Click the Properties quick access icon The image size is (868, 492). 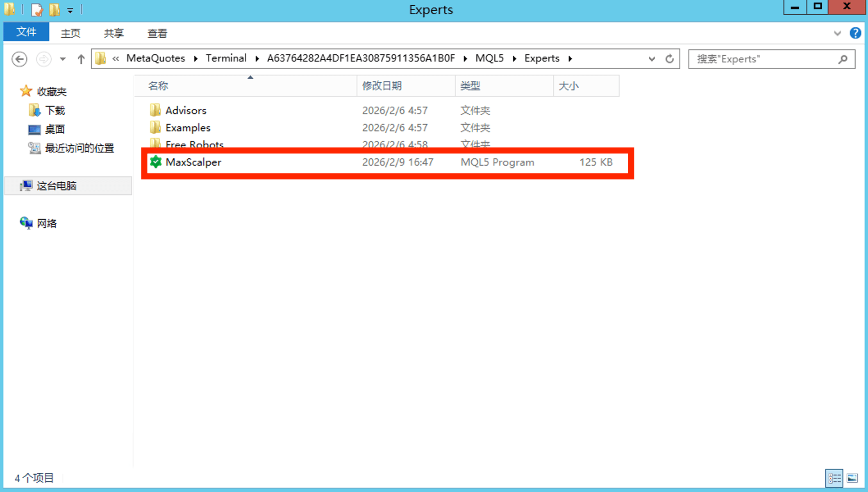(37, 9)
